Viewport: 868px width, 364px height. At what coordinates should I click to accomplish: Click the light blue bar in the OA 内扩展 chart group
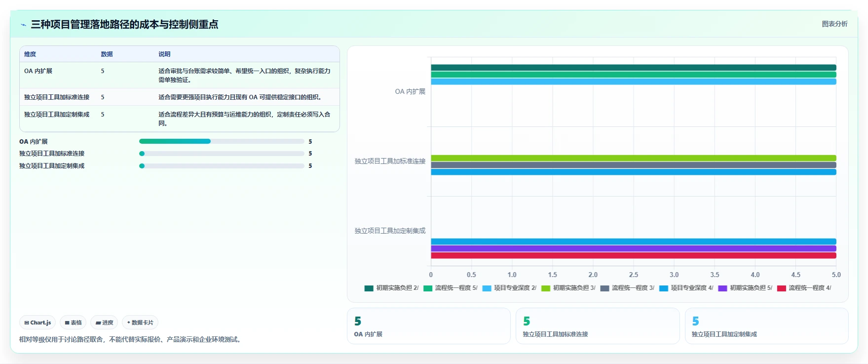point(634,81)
